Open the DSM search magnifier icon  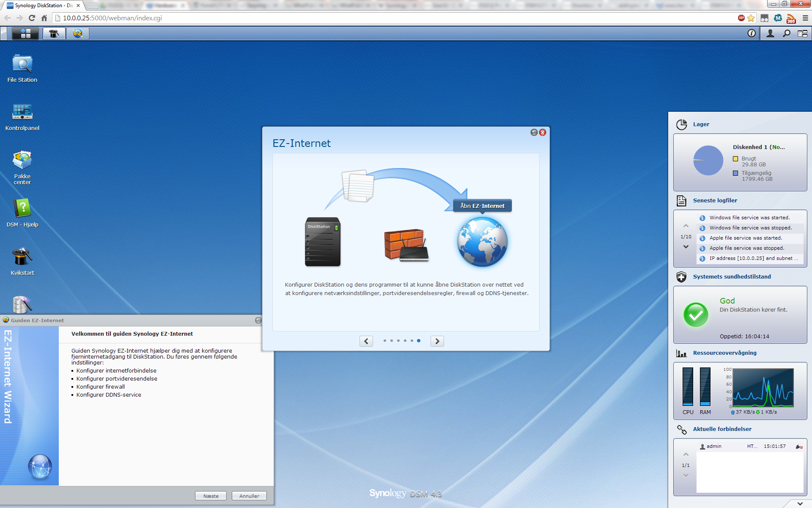(786, 33)
